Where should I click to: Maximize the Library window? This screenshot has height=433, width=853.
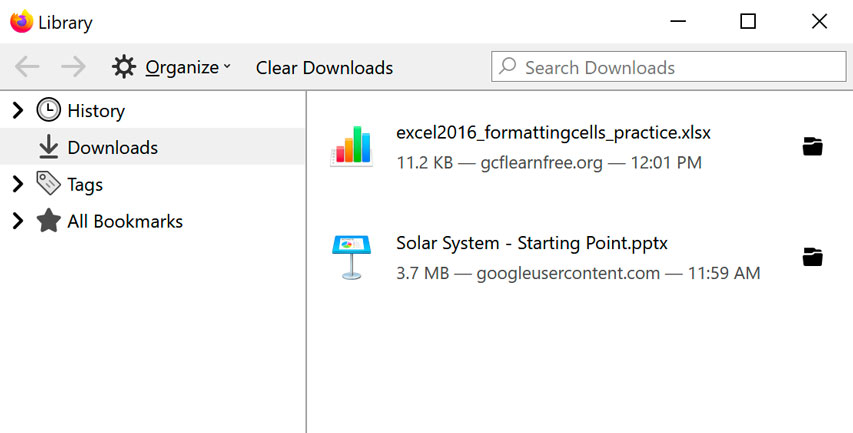click(x=747, y=21)
